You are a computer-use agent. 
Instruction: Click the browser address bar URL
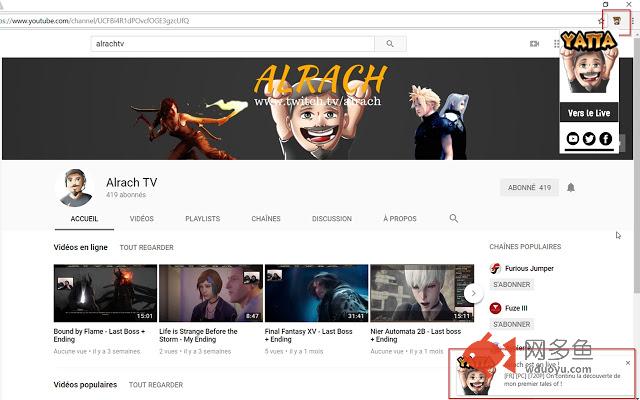point(95,21)
